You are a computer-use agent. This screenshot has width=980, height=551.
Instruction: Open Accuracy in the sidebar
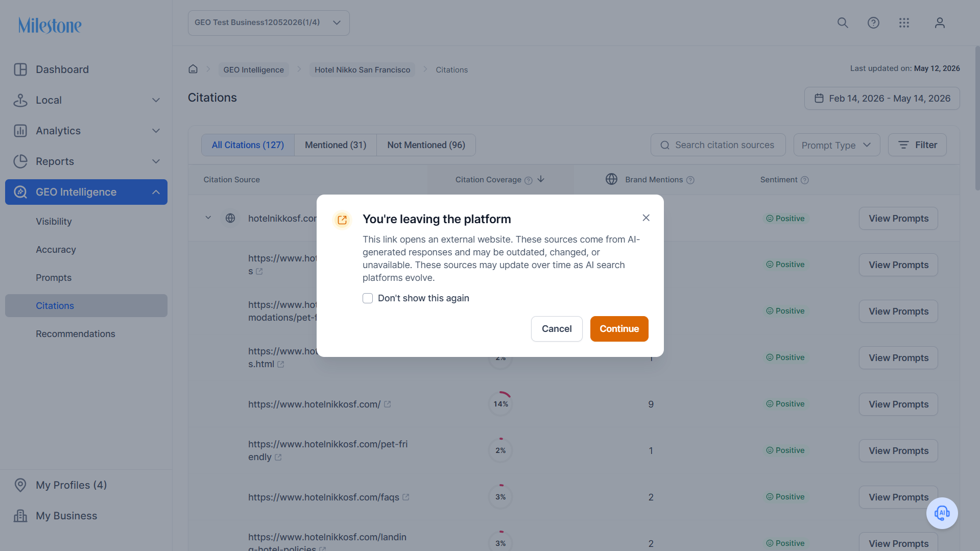point(56,250)
